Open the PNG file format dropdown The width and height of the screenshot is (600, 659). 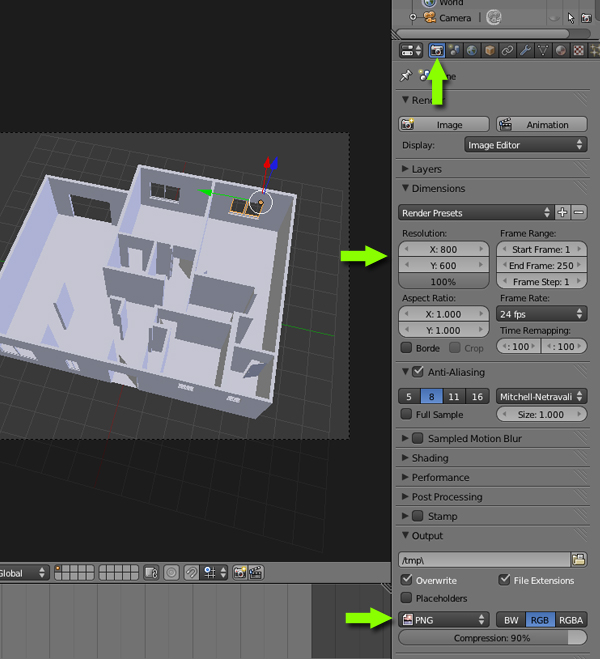(444, 620)
